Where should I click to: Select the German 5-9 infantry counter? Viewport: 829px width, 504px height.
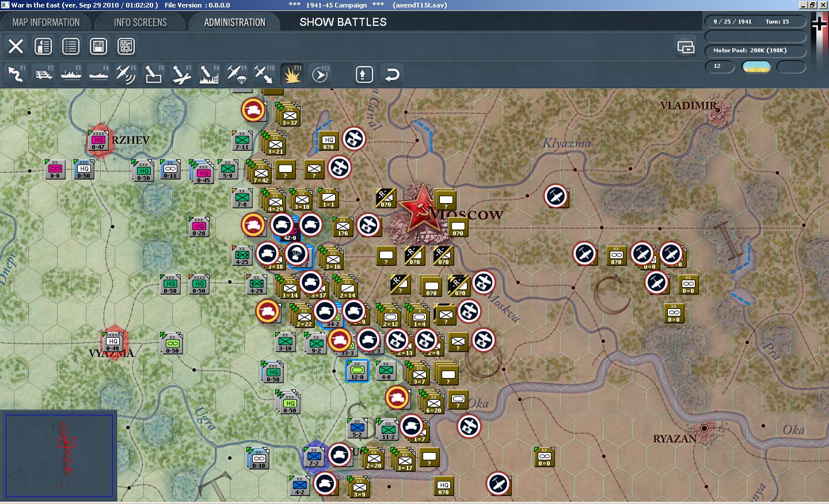[x=227, y=170]
